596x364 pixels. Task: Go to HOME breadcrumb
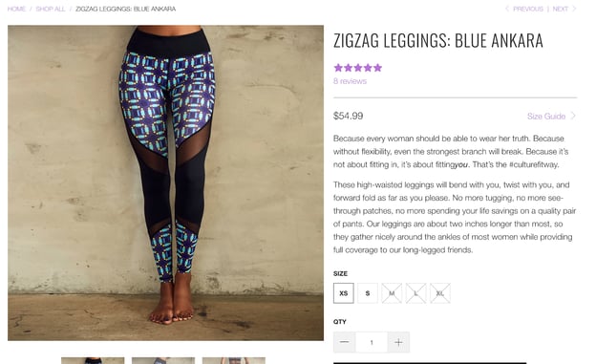click(16, 9)
